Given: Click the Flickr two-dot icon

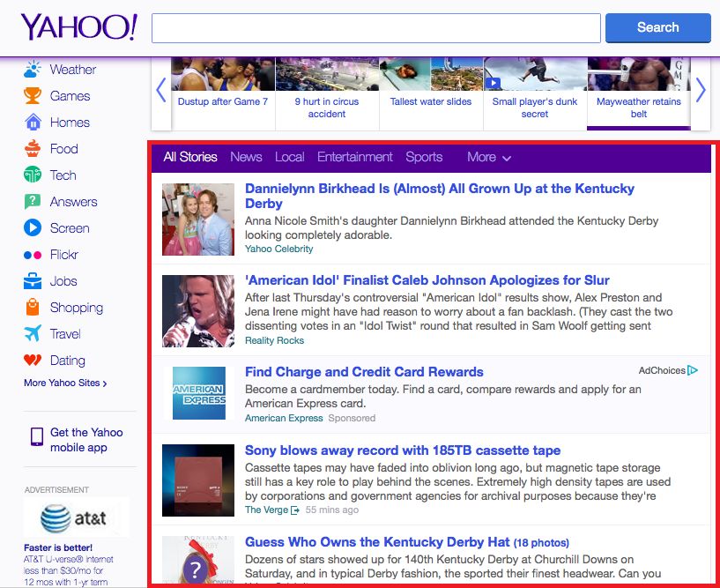Looking at the screenshot, I should 33,255.
